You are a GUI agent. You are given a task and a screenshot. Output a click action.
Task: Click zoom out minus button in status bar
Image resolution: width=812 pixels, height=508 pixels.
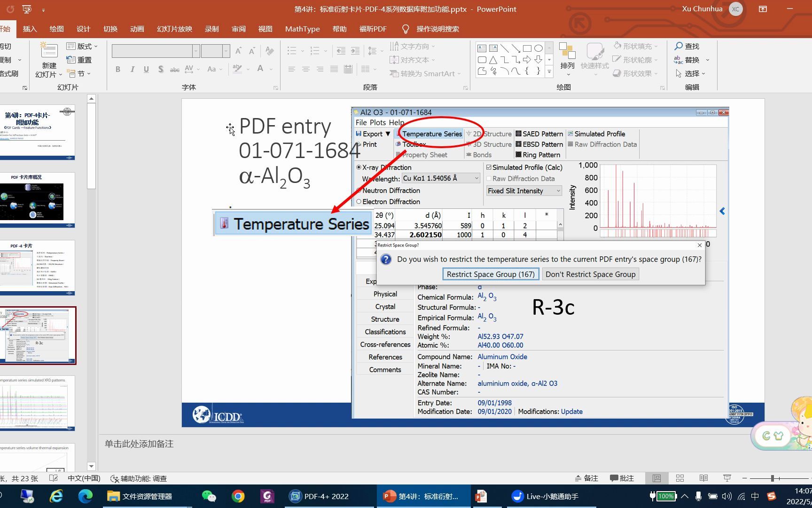coord(745,478)
